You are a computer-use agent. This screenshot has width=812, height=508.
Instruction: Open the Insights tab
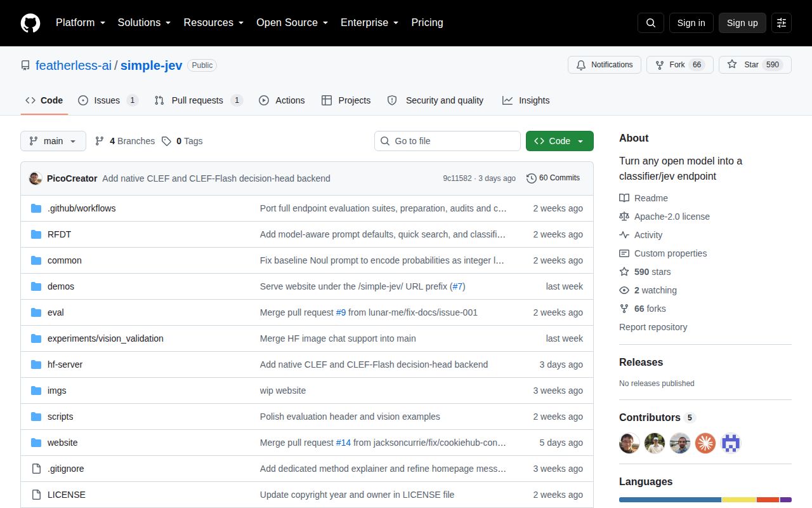tap(526, 100)
